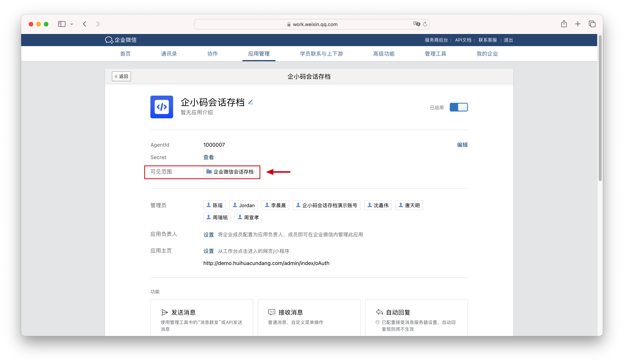Click the 发送消息 paper plane icon
The image size is (624, 364).
(x=165, y=312)
